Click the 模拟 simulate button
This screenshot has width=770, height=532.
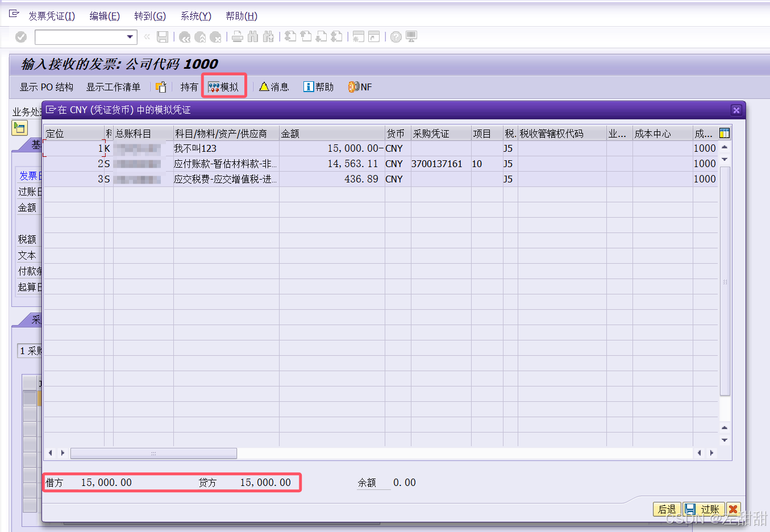click(x=223, y=87)
